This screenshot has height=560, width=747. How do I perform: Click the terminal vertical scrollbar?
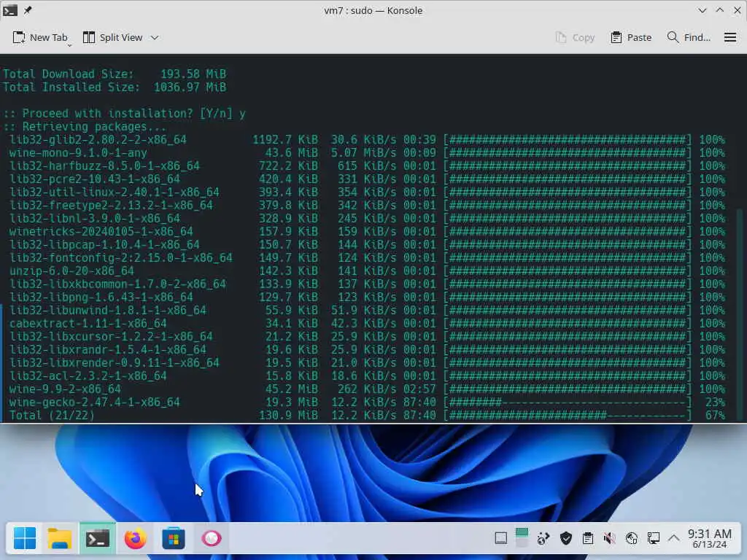click(740, 314)
